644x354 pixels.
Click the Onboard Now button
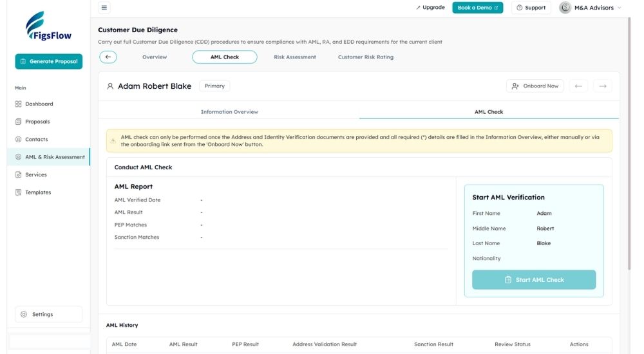tap(535, 86)
